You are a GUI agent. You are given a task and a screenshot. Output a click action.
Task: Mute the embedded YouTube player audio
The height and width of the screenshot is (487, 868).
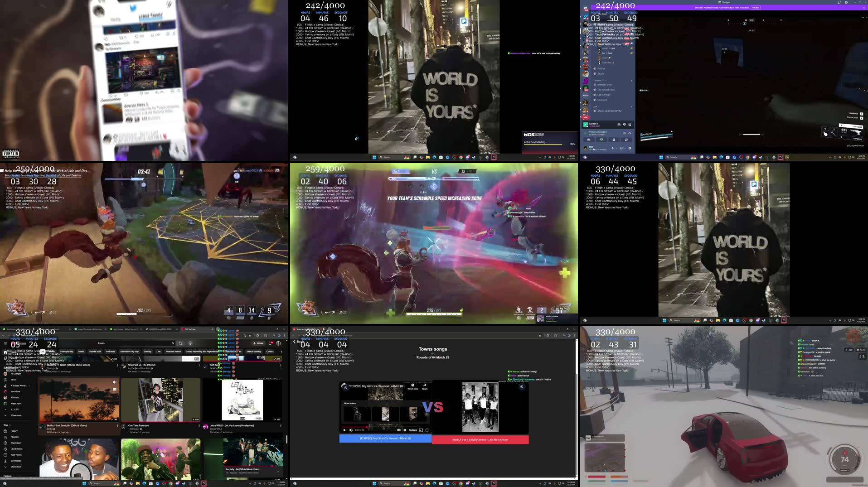tap(350, 430)
